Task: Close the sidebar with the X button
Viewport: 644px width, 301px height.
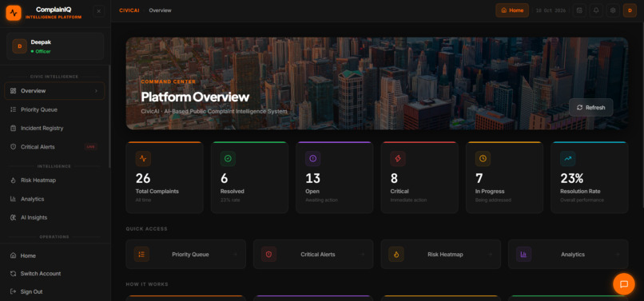Action: (98, 11)
